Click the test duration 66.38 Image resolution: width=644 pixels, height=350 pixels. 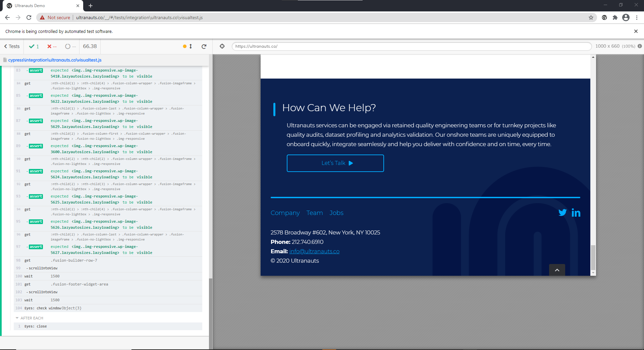tap(90, 46)
